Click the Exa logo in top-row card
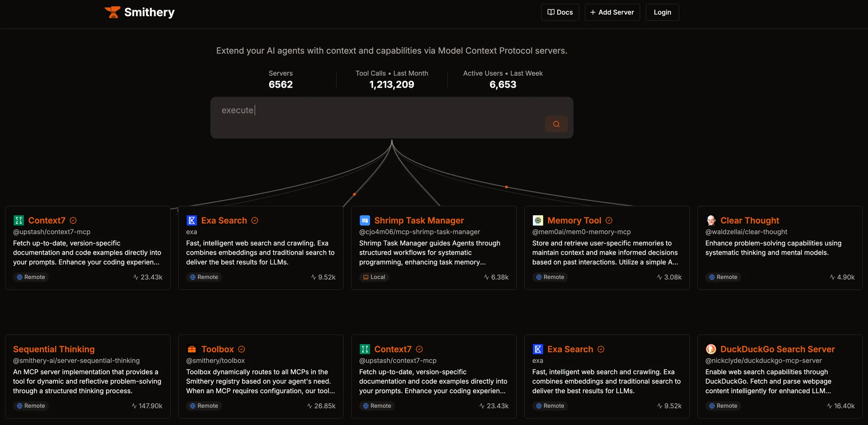This screenshot has height=425, width=868. click(x=192, y=220)
